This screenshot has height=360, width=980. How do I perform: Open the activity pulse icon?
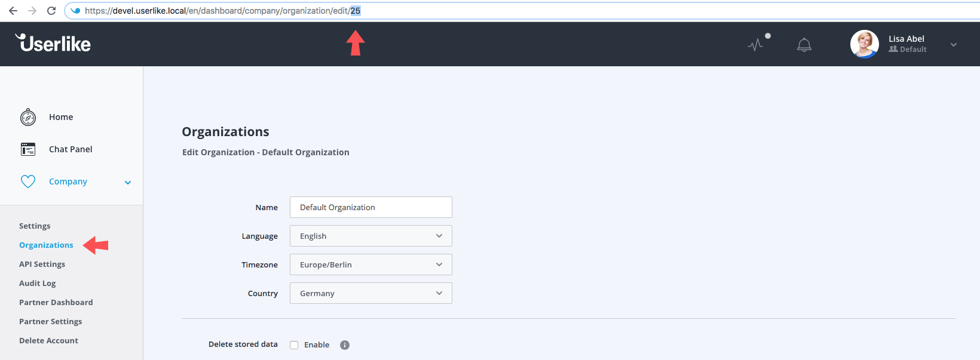pos(756,45)
